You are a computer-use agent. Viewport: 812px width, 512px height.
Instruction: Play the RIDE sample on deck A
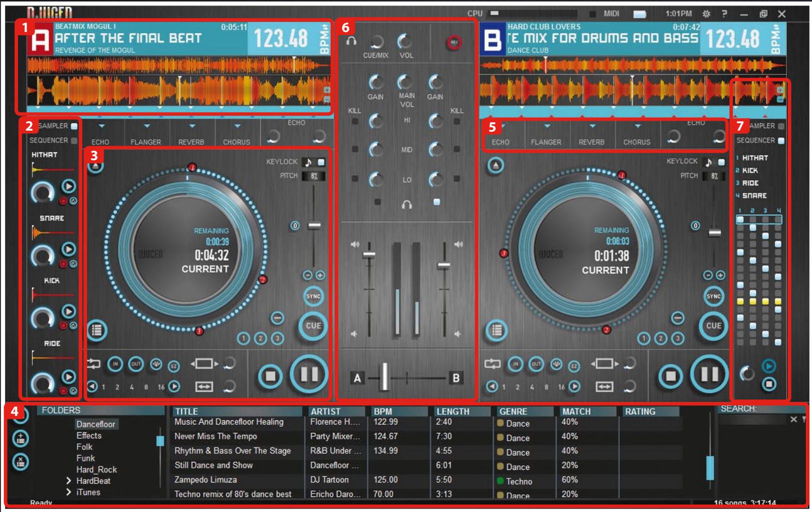[x=69, y=376]
